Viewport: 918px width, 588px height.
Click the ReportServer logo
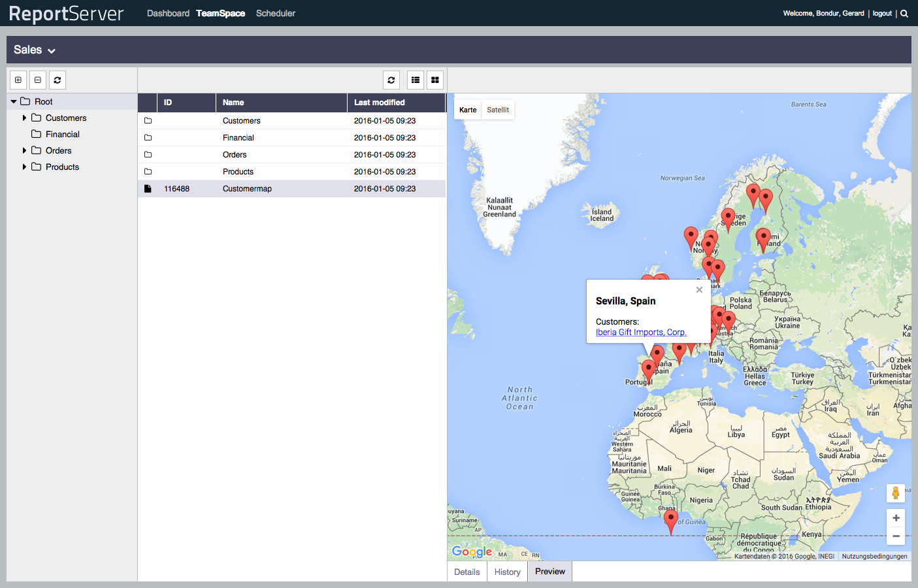[x=66, y=14]
